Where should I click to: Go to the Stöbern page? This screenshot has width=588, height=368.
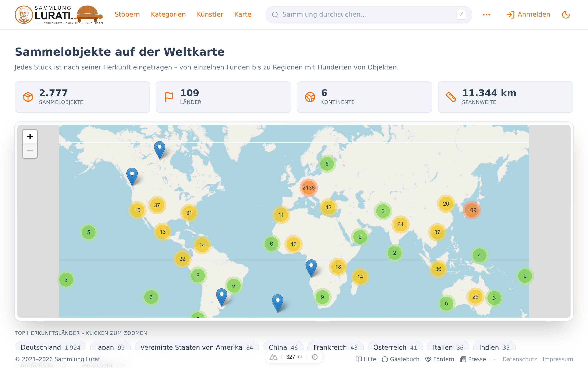(x=127, y=14)
